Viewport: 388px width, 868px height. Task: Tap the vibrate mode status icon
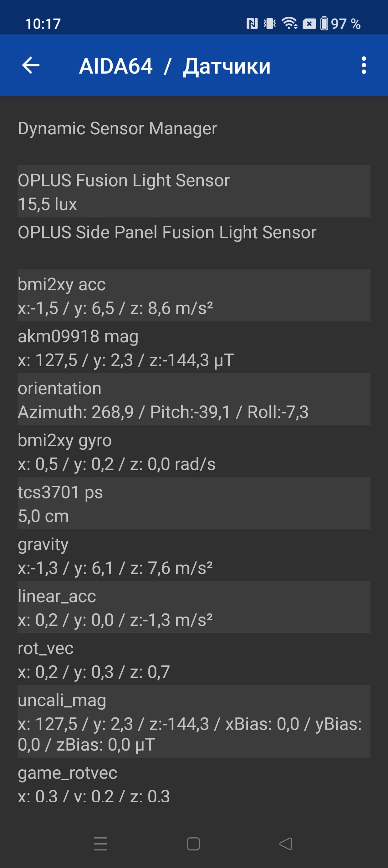tap(269, 23)
